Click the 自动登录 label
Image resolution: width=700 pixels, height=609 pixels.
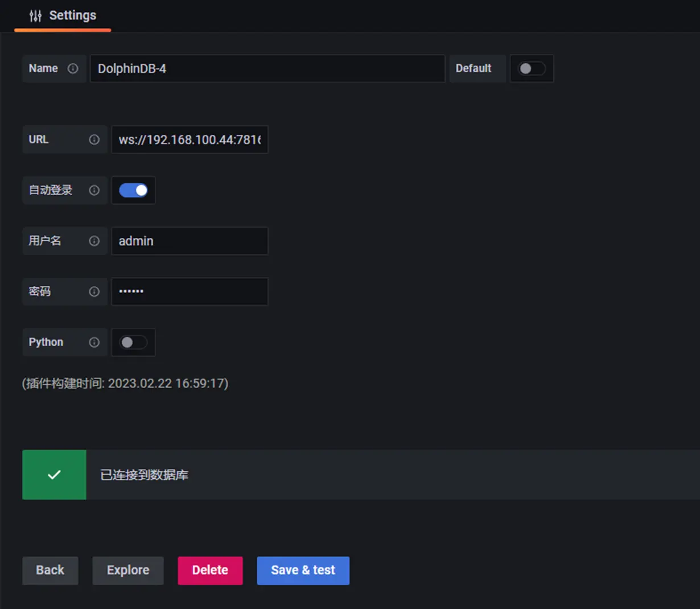tap(51, 190)
